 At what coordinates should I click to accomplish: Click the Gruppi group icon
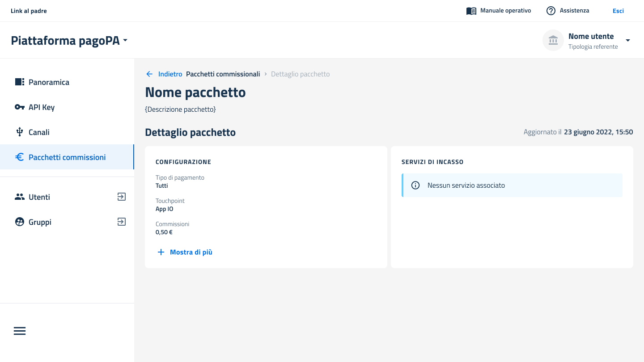click(x=20, y=222)
